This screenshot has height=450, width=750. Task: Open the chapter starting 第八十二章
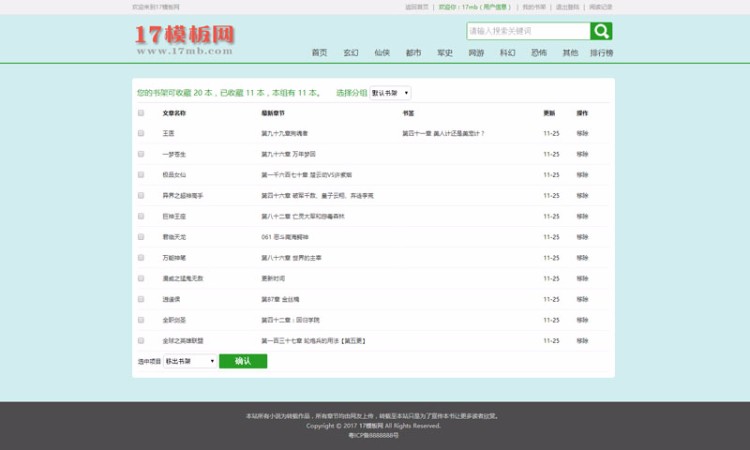coord(302,216)
